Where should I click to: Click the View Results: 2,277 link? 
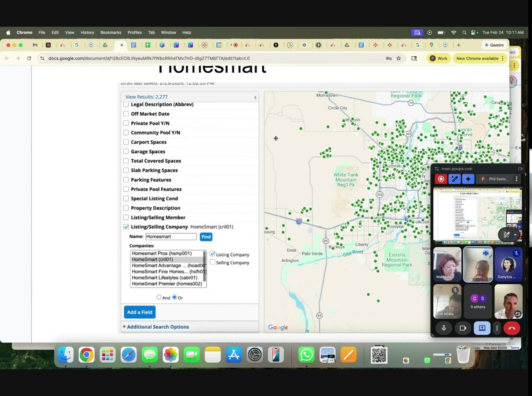(x=146, y=97)
